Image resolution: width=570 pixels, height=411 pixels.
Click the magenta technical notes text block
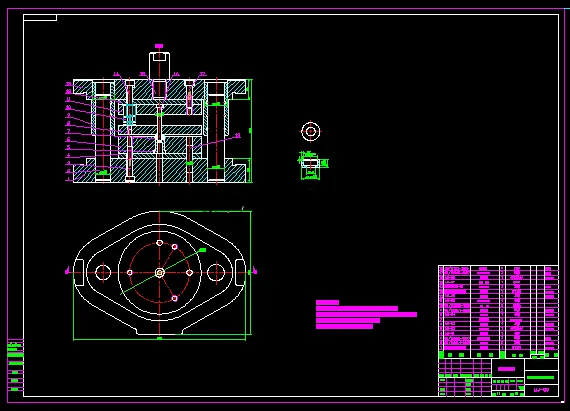[366, 315]
